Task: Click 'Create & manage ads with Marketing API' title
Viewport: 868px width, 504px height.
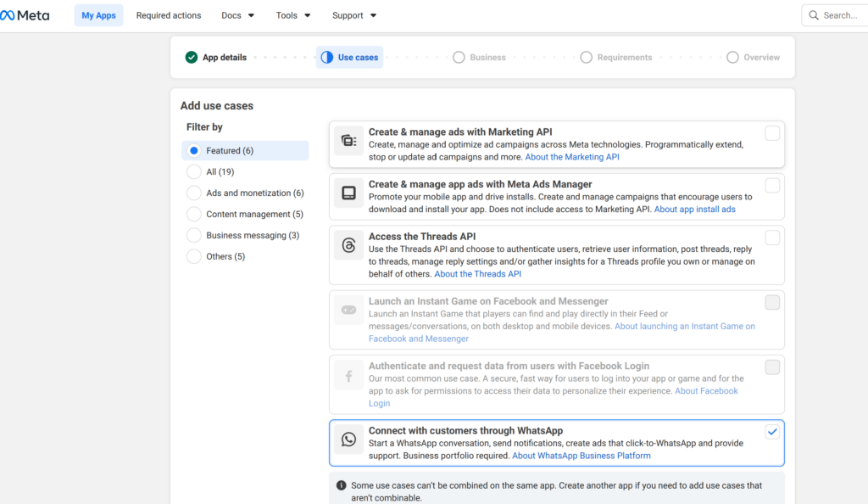Action: [x=460, y=132]
